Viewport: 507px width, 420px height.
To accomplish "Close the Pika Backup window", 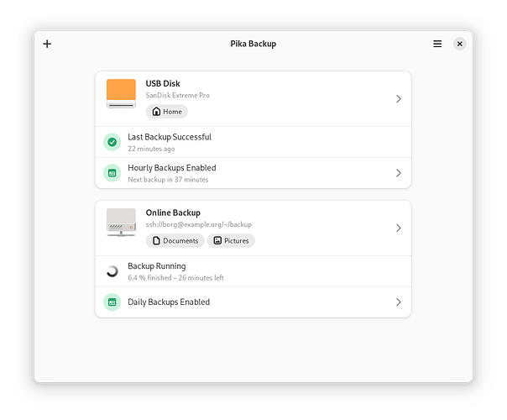I will point(459,45).
